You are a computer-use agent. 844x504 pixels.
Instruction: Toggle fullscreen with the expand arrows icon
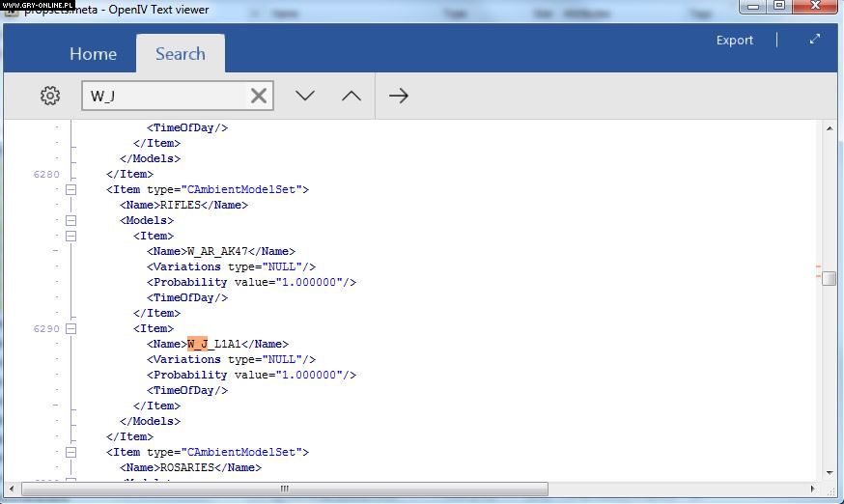click(815, 40)
